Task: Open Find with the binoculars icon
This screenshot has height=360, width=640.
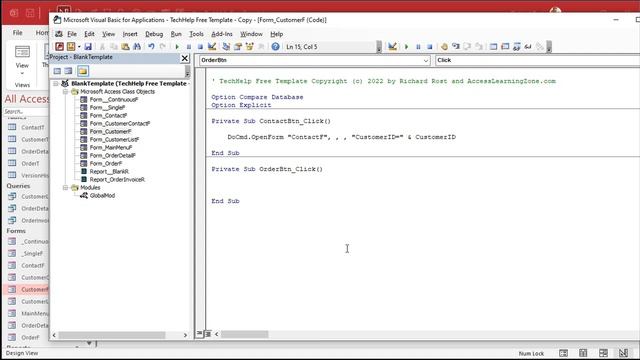Action: coord(137,47)
